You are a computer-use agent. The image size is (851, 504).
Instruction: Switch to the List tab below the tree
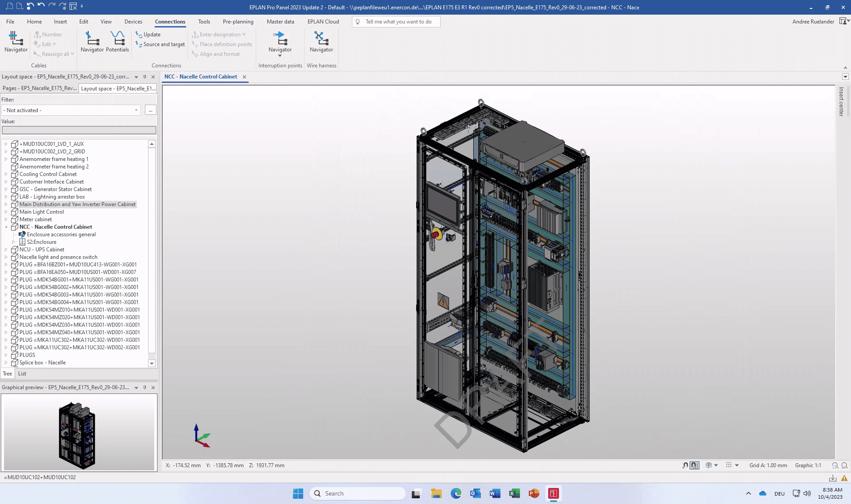click(22, 374)
